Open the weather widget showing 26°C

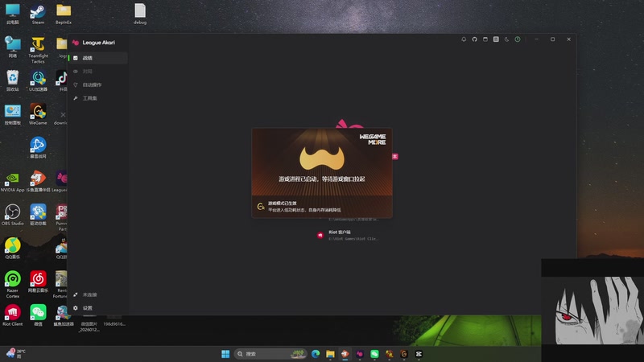[15, 354]
